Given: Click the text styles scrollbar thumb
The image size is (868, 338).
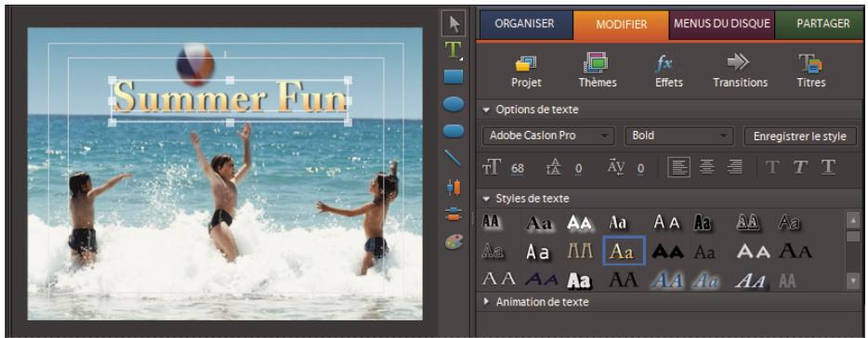Looking at the screenshot, I should [853, 237].
